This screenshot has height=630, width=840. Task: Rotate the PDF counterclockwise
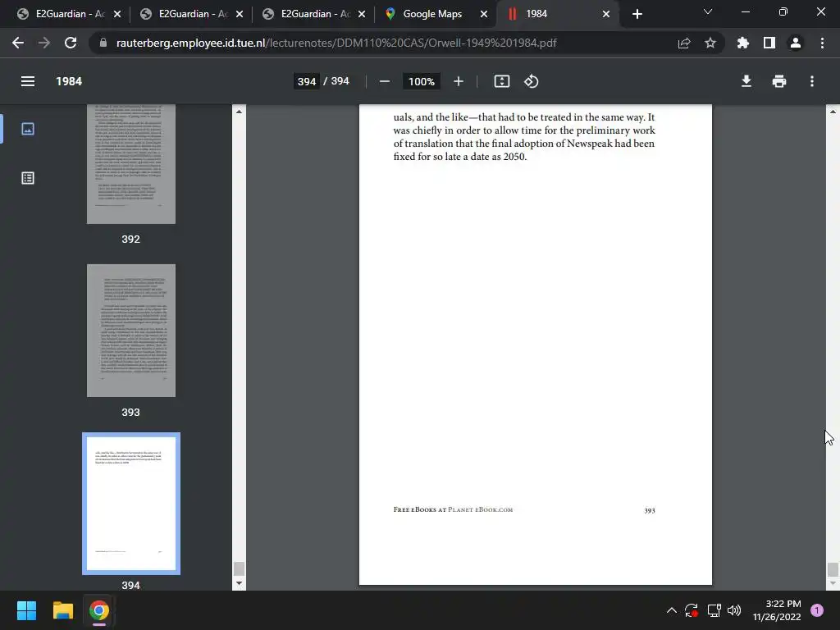coord(532,81)
